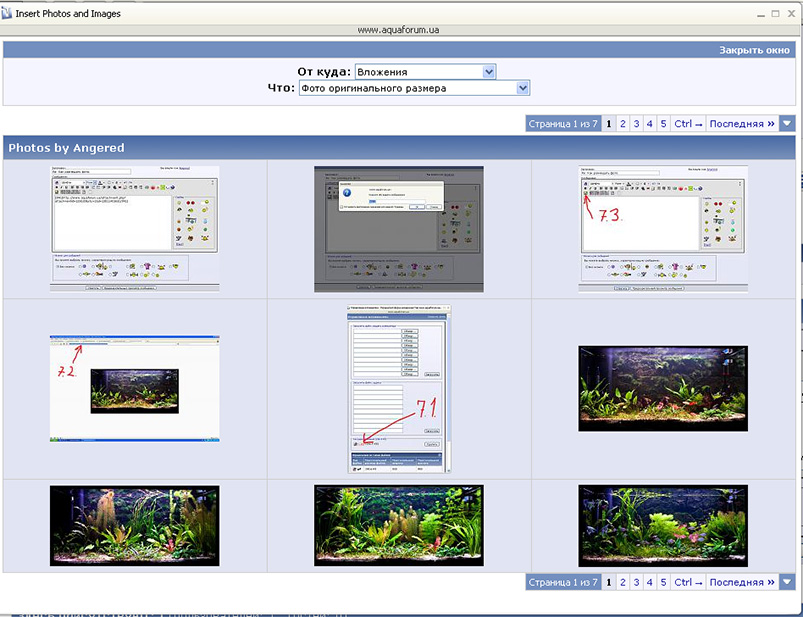Open the top pagination arrow menu icon
This screenshot has height=617, width=803.
787,124
